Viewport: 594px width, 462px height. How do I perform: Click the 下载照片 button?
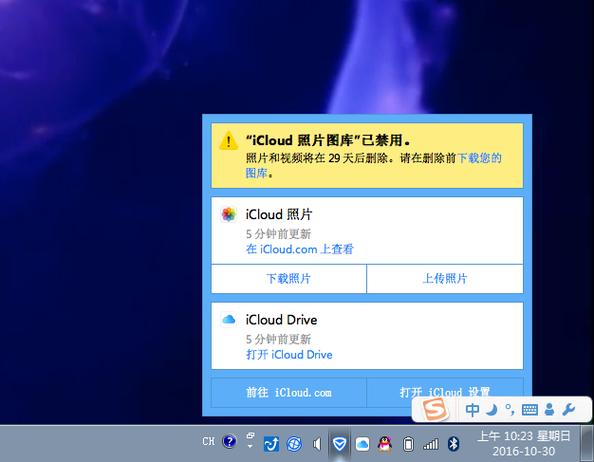(289, 279)
